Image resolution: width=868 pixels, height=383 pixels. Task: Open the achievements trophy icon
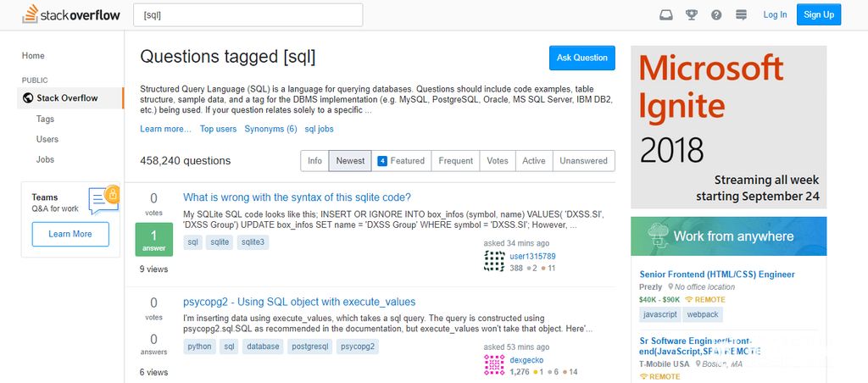(x=692, y=15)
